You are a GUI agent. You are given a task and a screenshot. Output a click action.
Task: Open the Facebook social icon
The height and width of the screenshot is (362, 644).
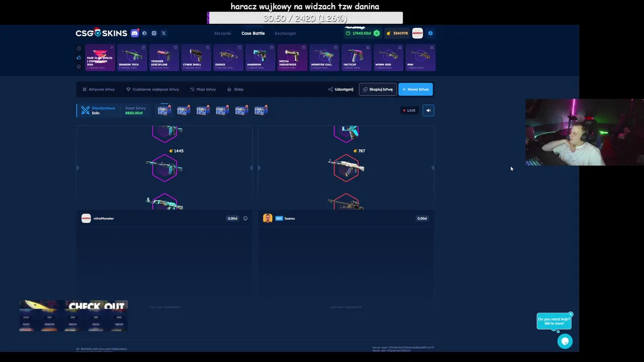coord(144,33)
